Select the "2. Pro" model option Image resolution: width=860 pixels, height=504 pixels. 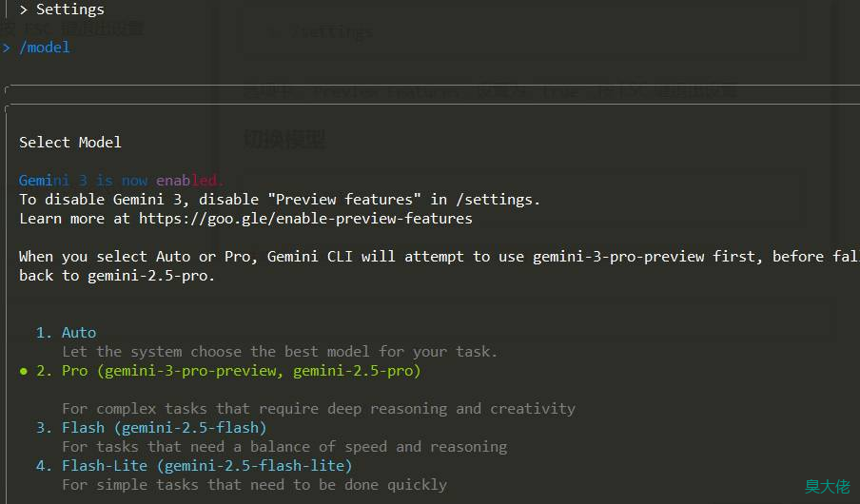click(x=228, y=371)
